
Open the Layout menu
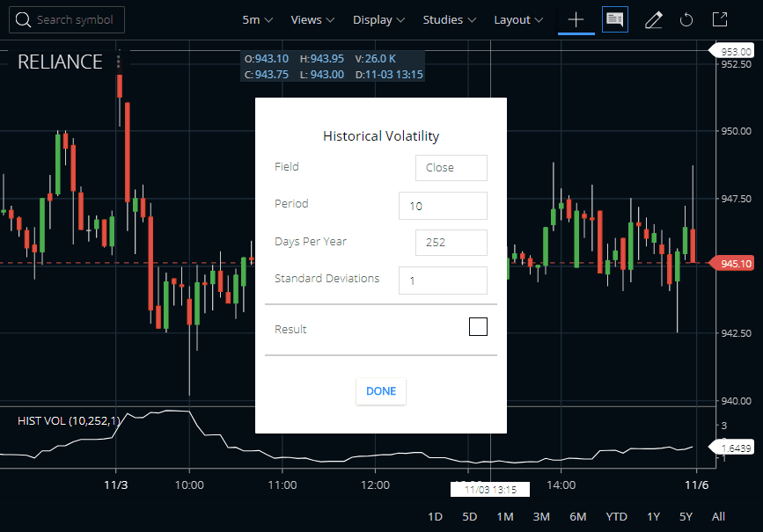[x=517, y=18]
